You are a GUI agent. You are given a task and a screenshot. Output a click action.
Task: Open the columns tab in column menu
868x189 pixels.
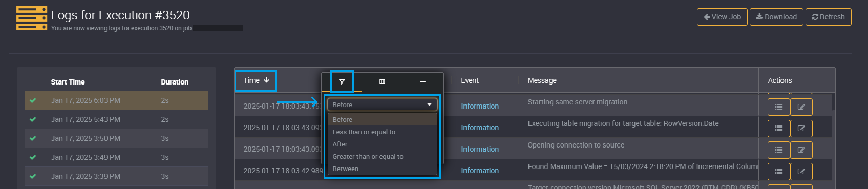(382, 82)
